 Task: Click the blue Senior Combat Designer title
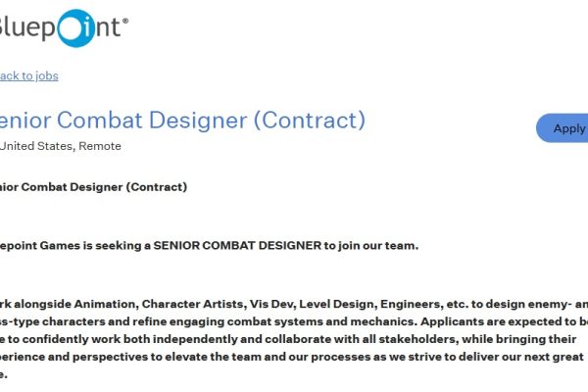coord(181,121)
